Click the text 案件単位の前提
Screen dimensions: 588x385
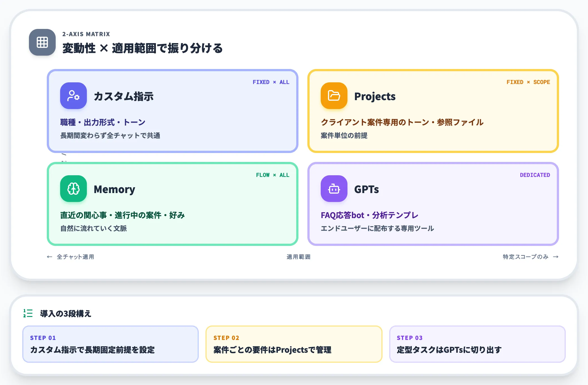point(344,135)
